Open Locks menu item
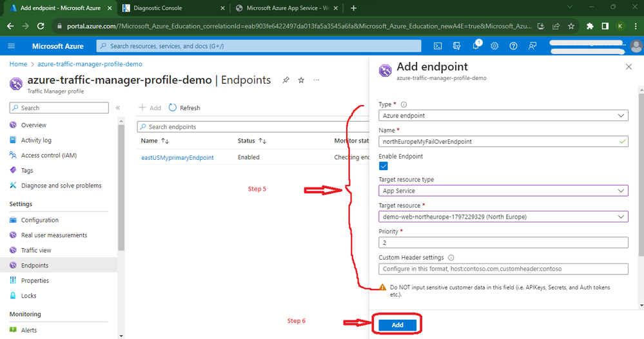The width and height of the screenshot is (644, 339). pos(29,295)
